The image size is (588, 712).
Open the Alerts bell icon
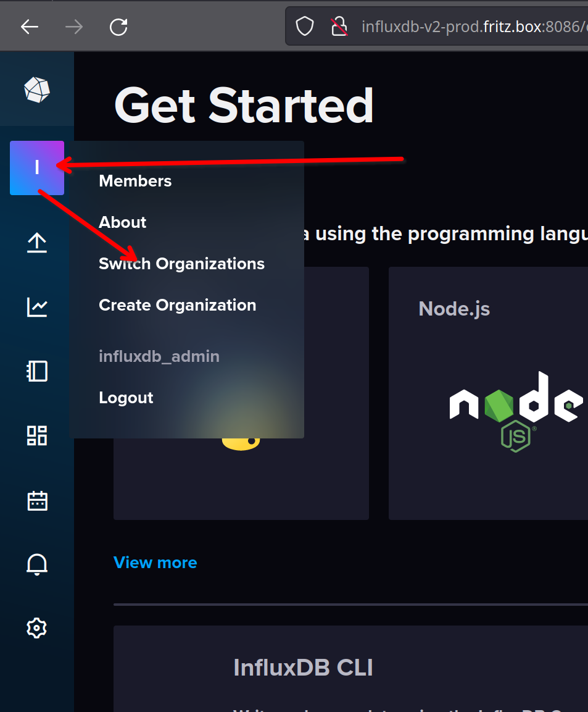click(x=37, y=564)
